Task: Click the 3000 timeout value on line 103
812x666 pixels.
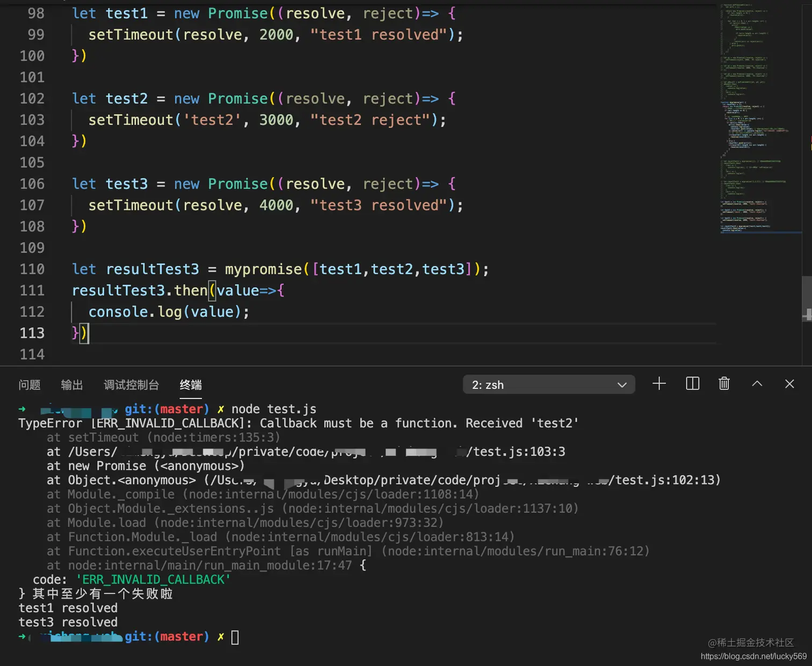Action: 277,120
